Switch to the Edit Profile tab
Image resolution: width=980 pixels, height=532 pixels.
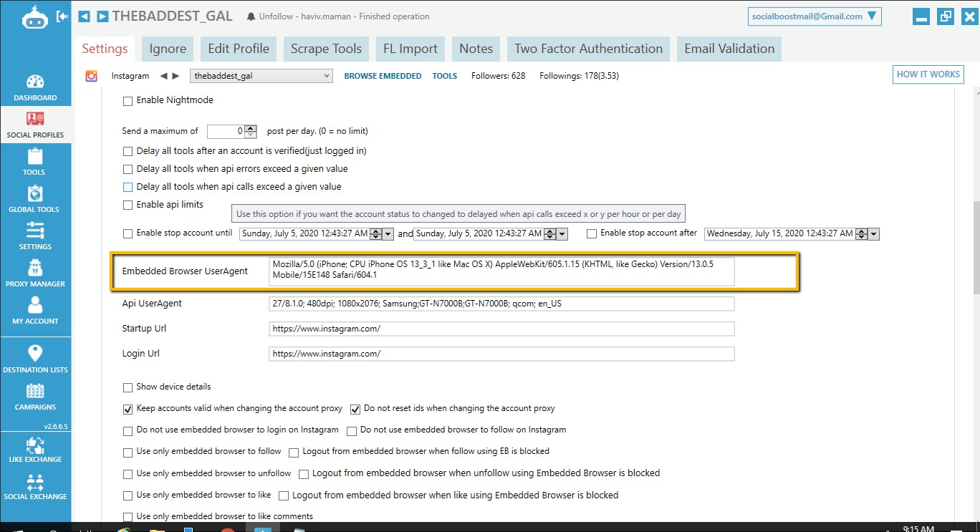(x=239, y=49)
